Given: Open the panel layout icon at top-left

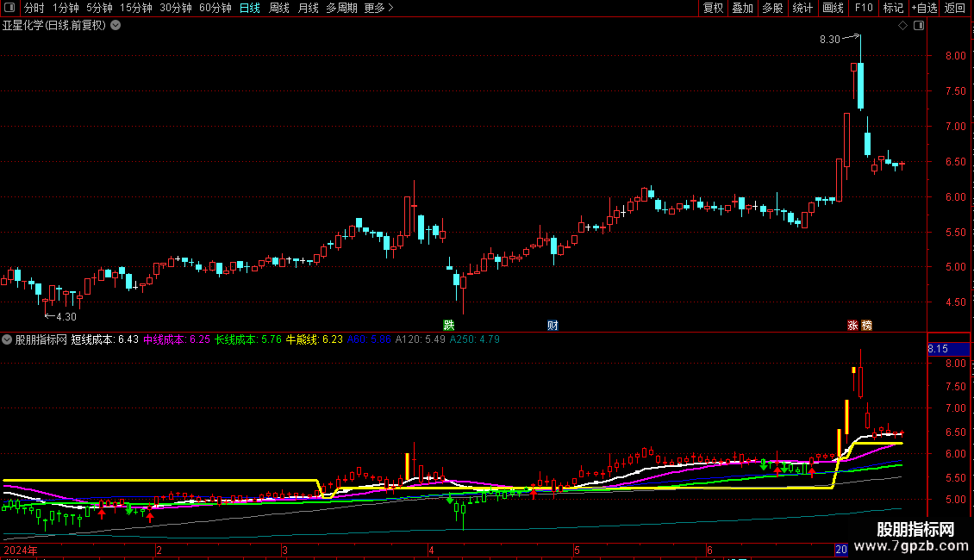Looking at the screenshot, I should [x=9, y=8].
